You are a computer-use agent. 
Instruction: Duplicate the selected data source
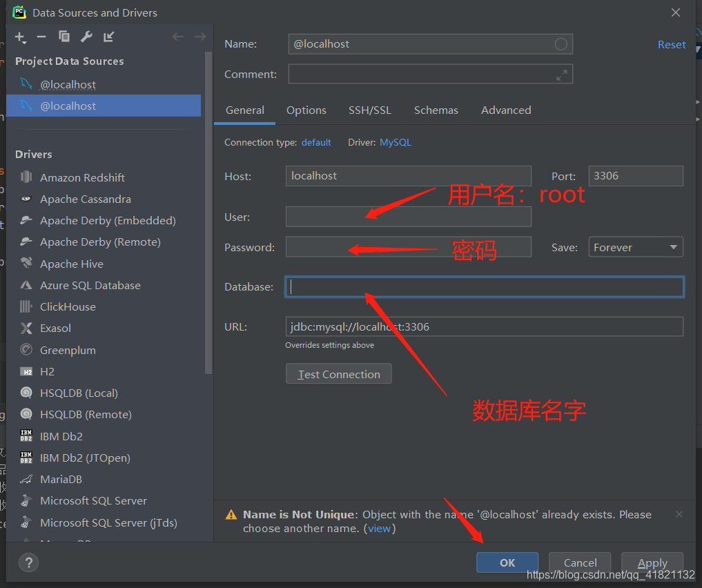click(64, 37)
